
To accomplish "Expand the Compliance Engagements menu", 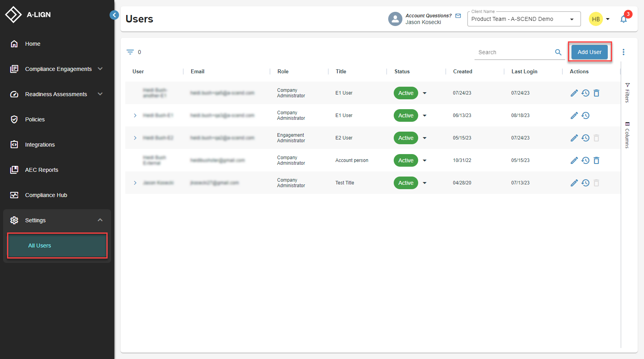I will [x=100, y=69].
